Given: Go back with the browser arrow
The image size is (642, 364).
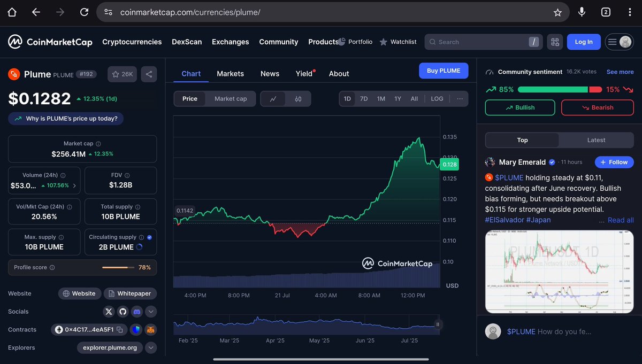Looking at the screenshot, I should click(36, 12).
